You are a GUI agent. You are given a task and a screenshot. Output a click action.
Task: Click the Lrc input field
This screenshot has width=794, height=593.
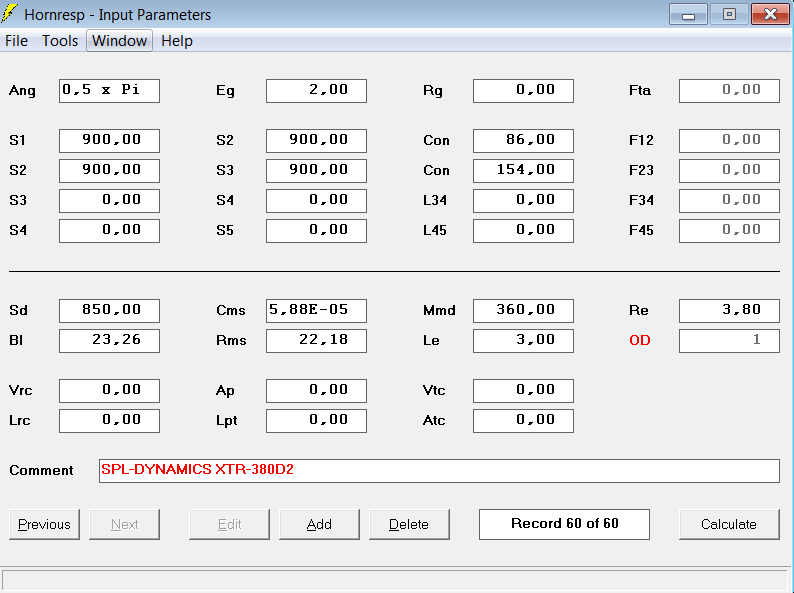109,420
